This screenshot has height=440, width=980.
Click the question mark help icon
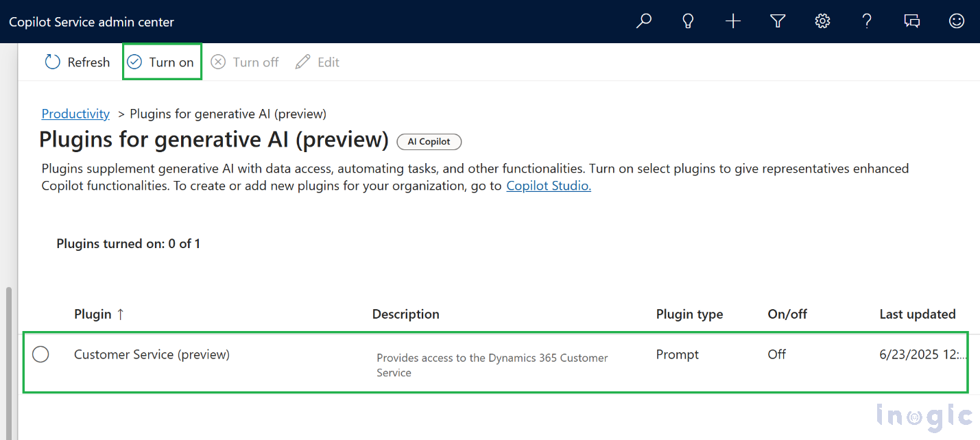tap(867, 21)
